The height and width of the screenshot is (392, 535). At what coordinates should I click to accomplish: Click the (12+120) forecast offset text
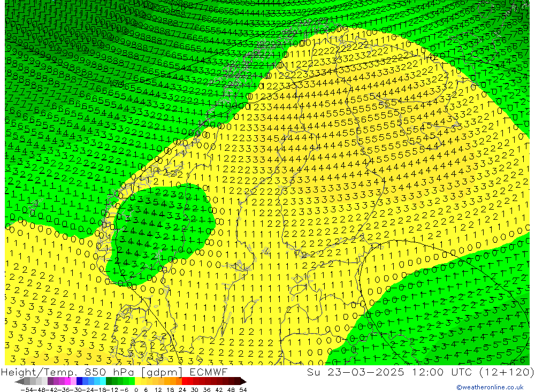coord(506,372)
